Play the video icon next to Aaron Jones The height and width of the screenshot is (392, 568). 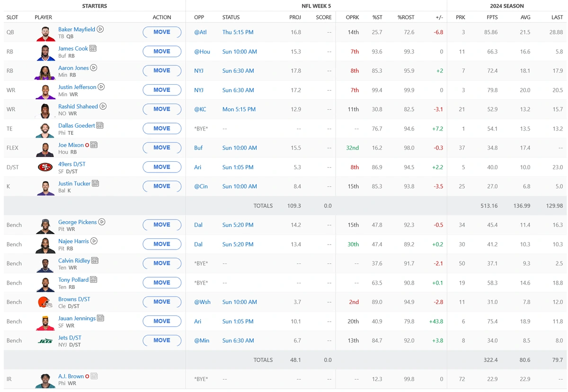[x=94, y=68]
